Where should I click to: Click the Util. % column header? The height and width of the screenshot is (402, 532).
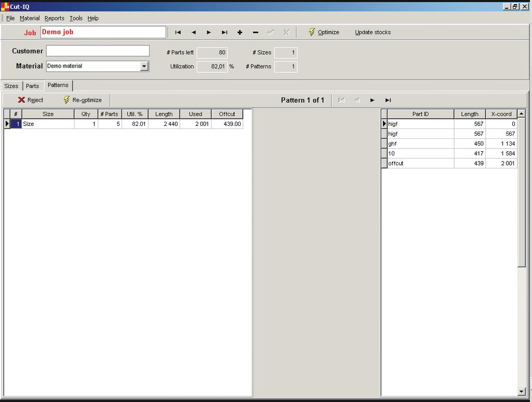pos(135,114)
